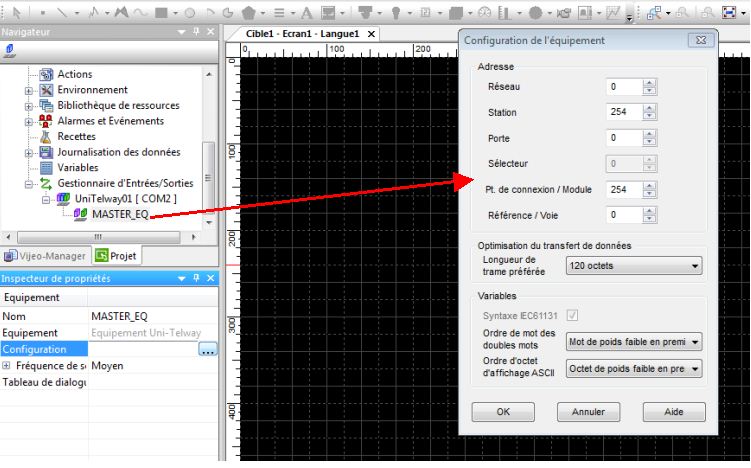Click the UniTelway01 driver icon
Image resolution: width=751 pixels, height=468 pixels.
[62, 199]
